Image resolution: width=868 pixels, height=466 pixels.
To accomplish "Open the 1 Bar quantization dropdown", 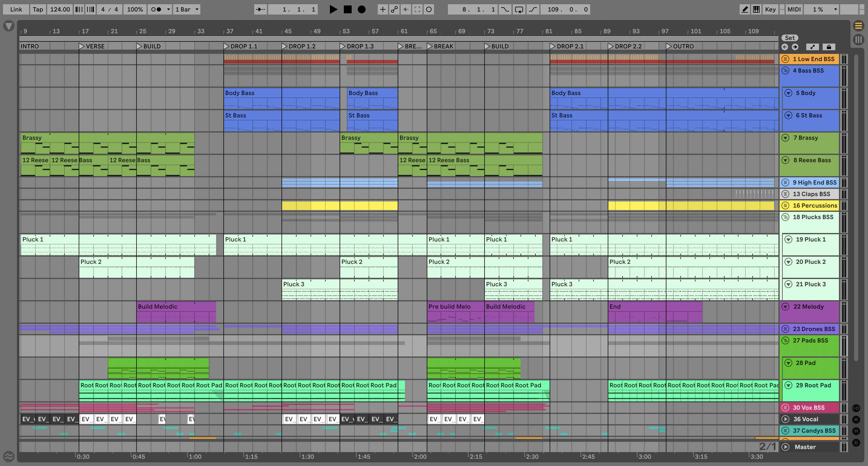I will [x=187, y=9].
